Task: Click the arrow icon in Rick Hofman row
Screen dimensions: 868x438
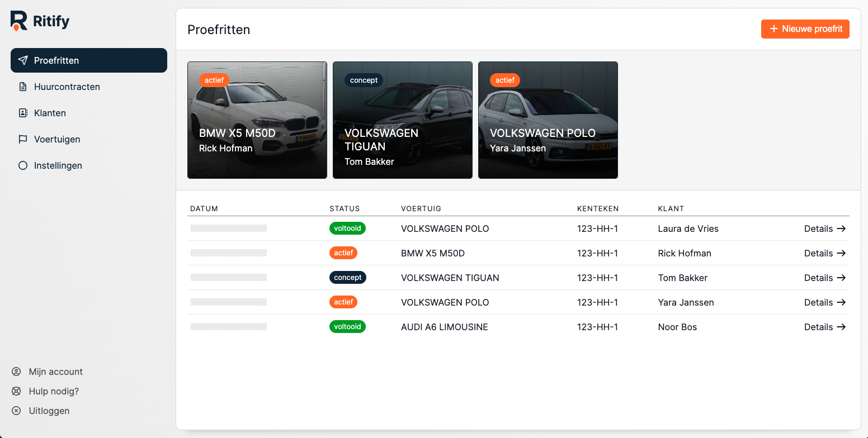Action: pyautogui.click(x=841, y=253)
